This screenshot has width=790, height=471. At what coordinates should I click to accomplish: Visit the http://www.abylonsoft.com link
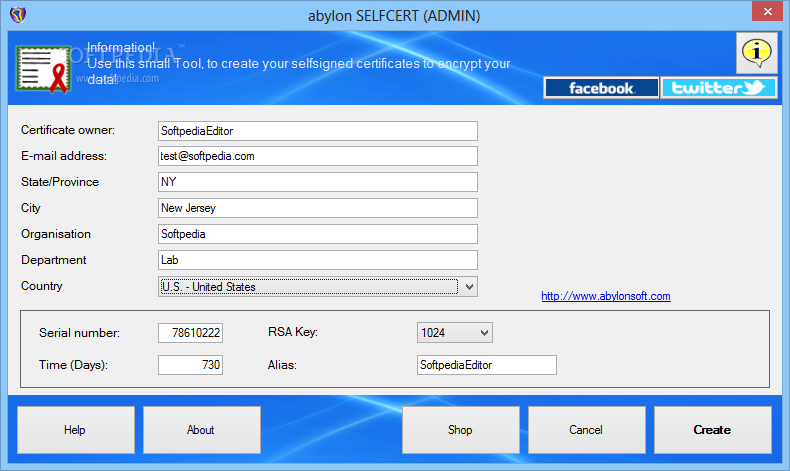pyautogui.click(x=606, y=296)
